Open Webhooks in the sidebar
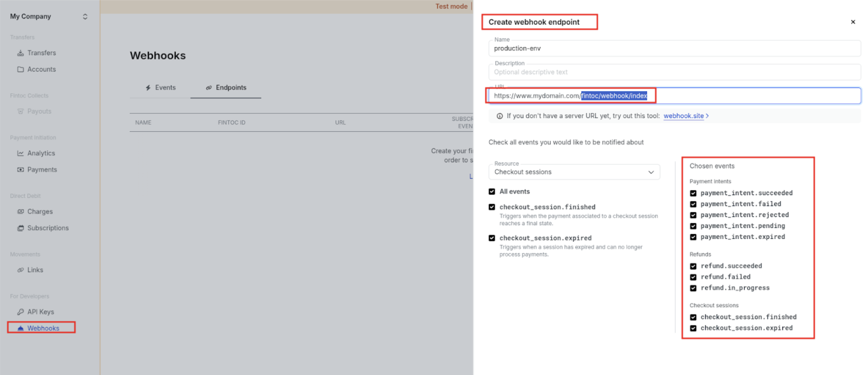This screenshot has width=868, height=375. (43, 328)
